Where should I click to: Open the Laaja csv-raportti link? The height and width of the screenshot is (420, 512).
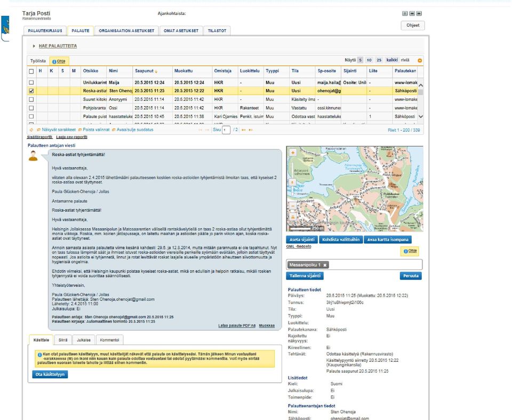click(x=71, y=137)
